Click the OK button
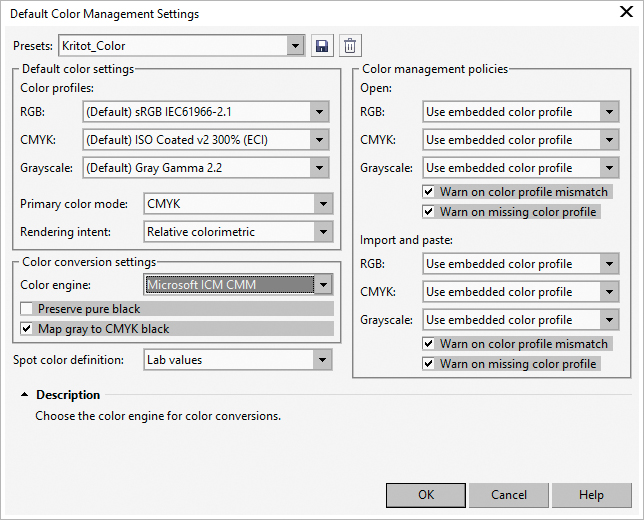This screenshot has height=520, width=644. [x=426, y=495]
